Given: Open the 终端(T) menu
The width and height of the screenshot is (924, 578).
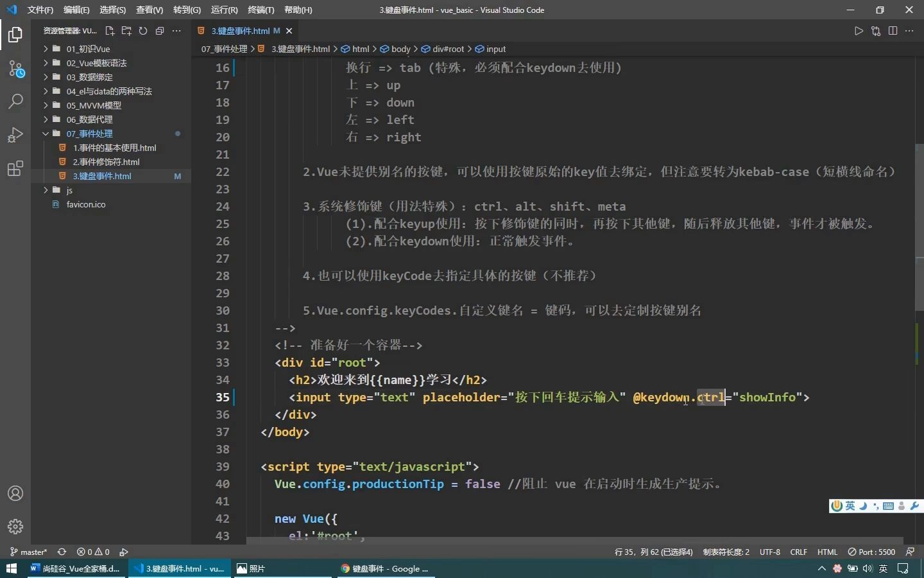Looking at the screenshot, I should tap(261, 10).
